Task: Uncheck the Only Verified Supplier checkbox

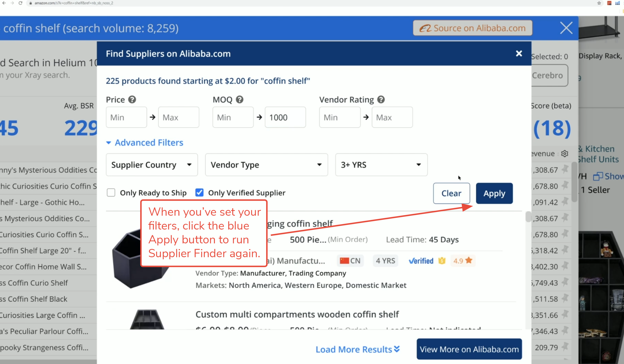Action: pyautogui.click(x=199, y=193)
